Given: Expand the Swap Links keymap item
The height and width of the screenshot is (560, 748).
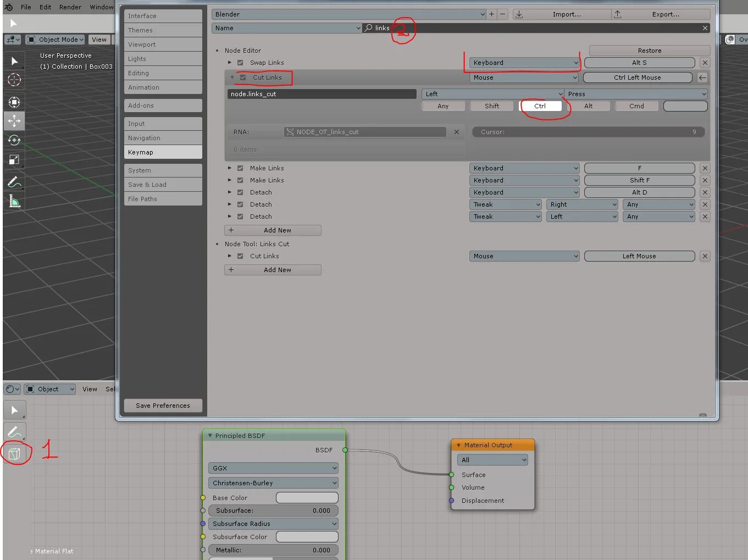Looking at the screenshot, I should 230,63.
